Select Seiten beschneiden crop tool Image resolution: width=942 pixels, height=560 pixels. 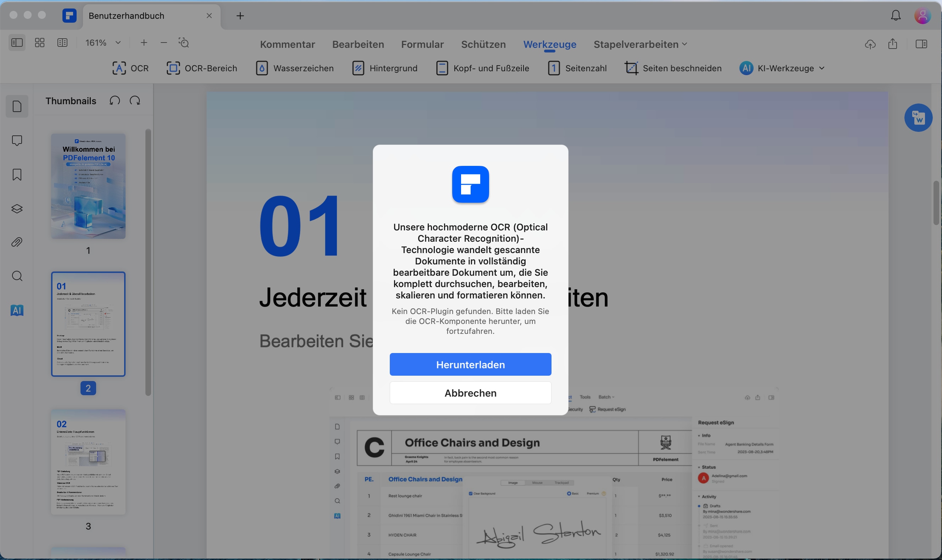click(673, 68)
